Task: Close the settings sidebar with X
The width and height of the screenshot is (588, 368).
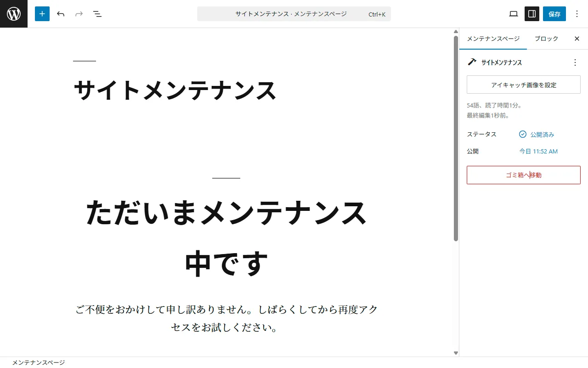Action: tap(577, 39)
